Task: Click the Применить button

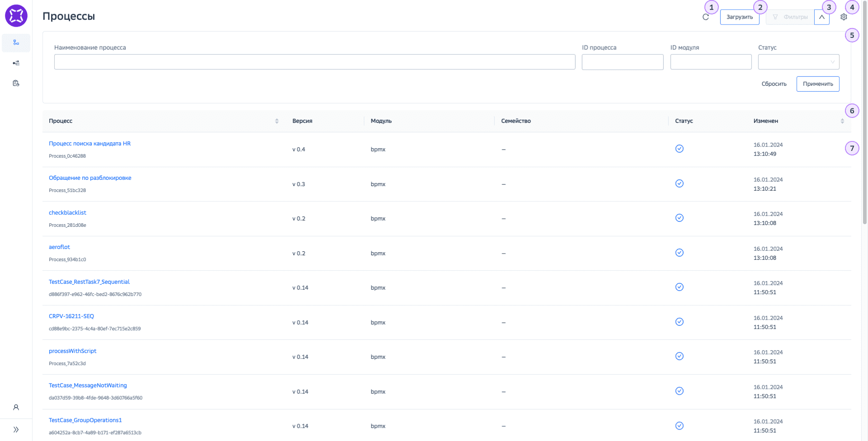Action: [x=817, y=84]
